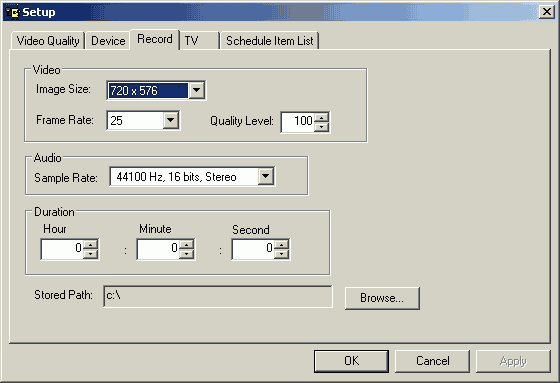This screenshot has width=560, height=383.
Task: Click the Browse... button
Action: [x=382, y=298]
